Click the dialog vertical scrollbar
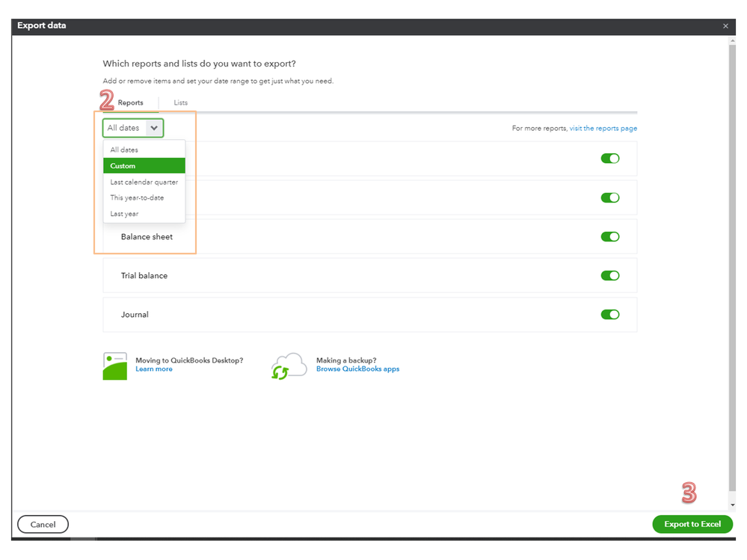The image size is (747, 560). [732, 267]
